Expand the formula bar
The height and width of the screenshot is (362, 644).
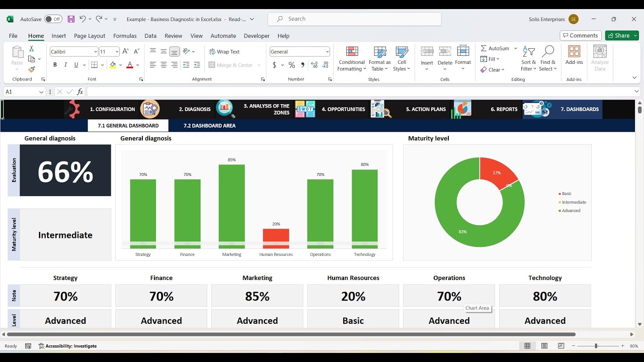[636, 92]
